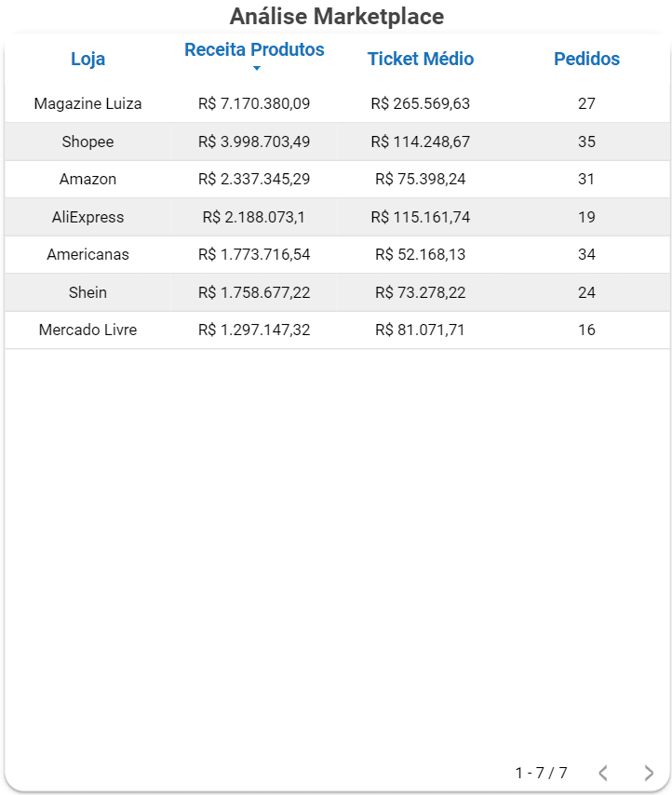Click the Análise Marketplace title

pyautogui.click(x=337, y=17)
